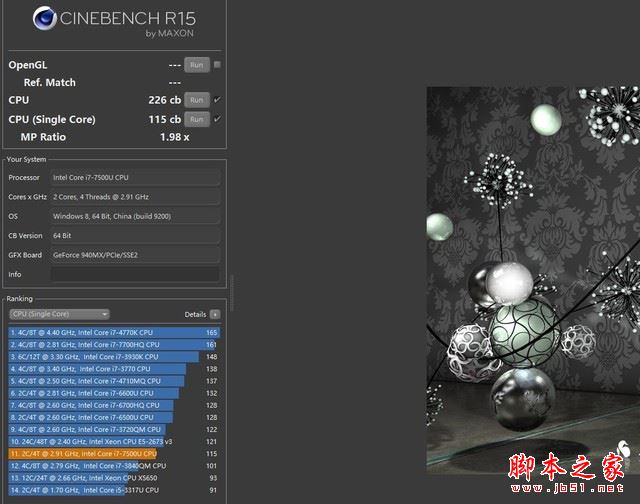Click the panel splitter handle beside Info
The height and width of the screenshot is (504, 640).
[x=232, y=293]
